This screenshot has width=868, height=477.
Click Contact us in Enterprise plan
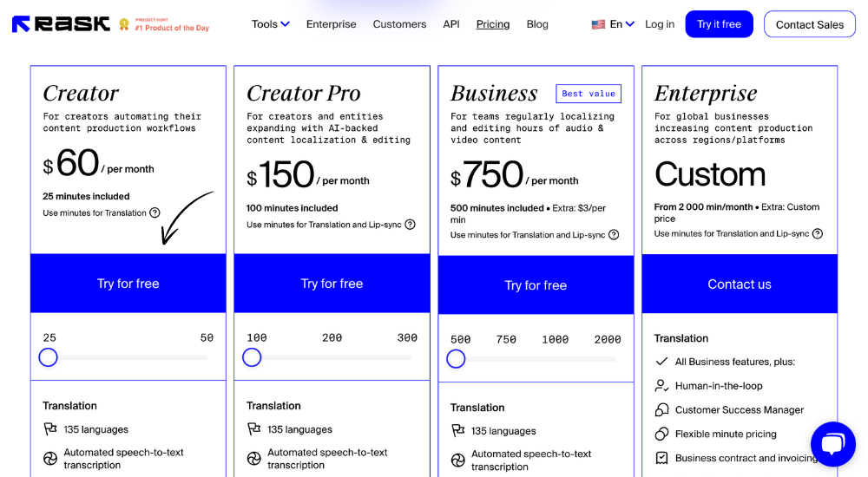point(739,284)
